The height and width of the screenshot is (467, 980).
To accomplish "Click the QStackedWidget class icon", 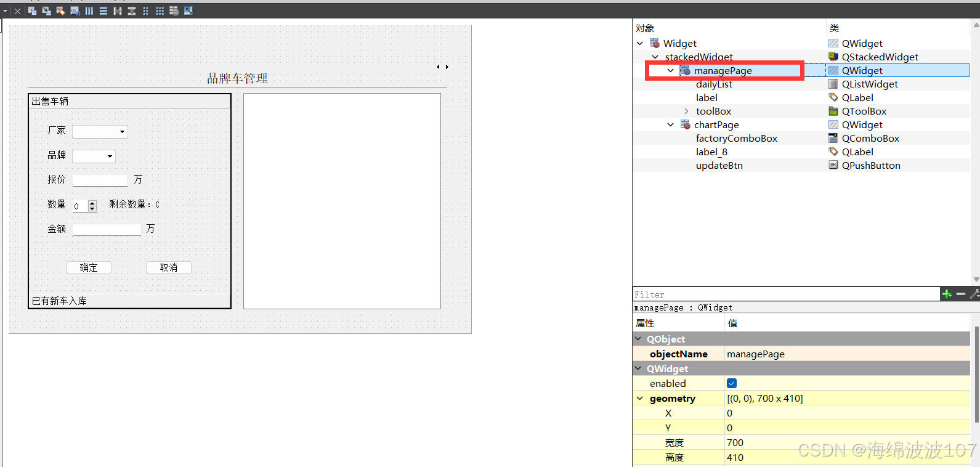I will coord(833,57).
